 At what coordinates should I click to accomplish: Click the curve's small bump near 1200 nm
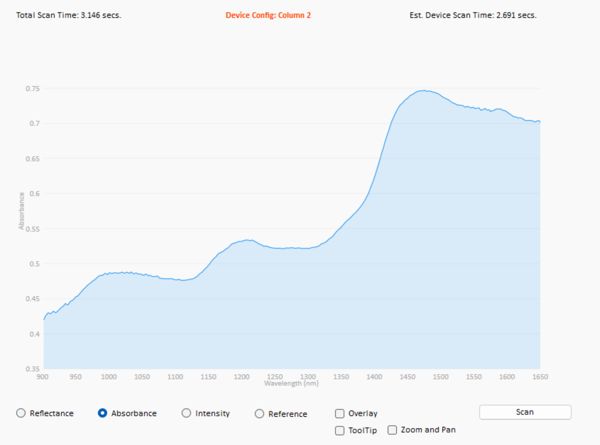coord(245,239)
